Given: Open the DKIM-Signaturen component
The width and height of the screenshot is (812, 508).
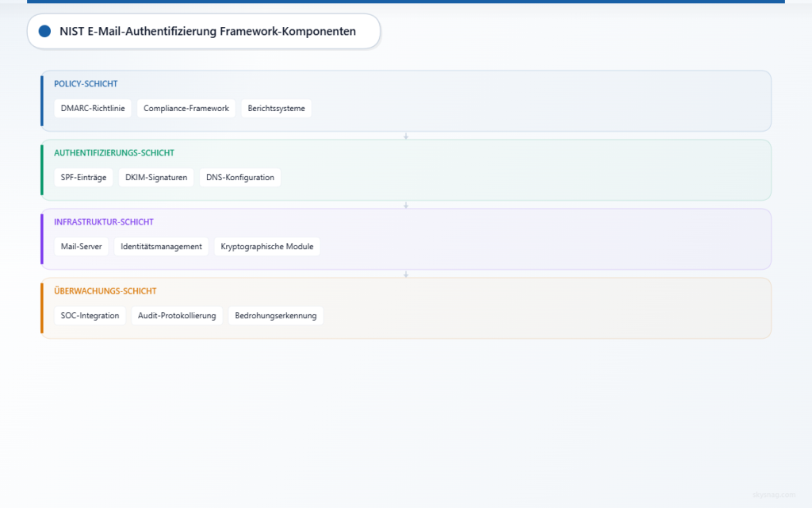Looking at the screenshot, I should [x=156, y=177].
